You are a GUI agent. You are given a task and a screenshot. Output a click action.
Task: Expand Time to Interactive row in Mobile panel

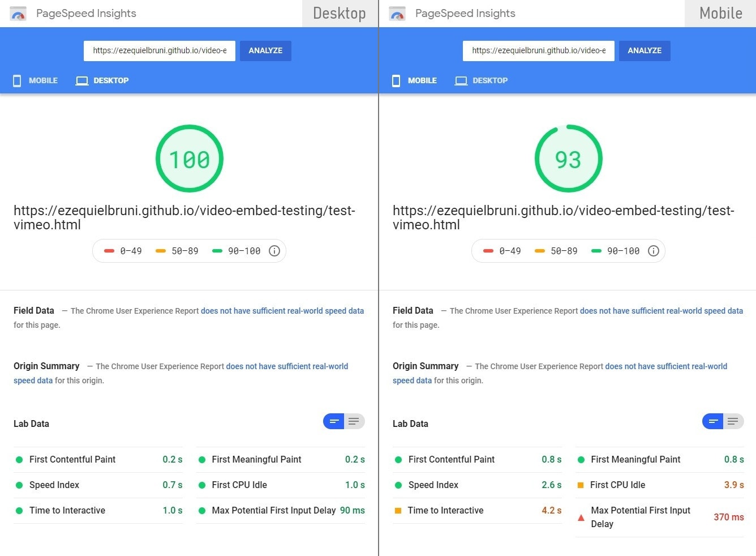[478, 511]
